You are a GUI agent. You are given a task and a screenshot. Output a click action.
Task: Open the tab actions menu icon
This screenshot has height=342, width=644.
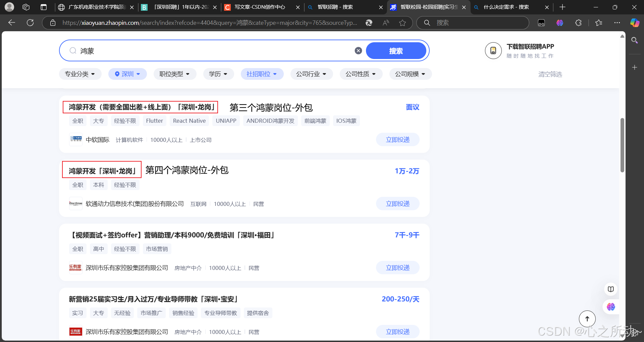click(x=44, y=7)
